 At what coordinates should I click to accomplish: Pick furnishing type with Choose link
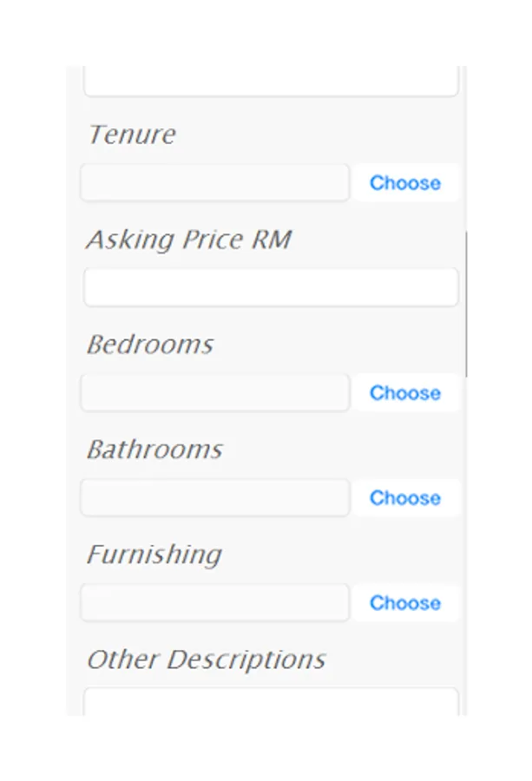tap(404, 603)
